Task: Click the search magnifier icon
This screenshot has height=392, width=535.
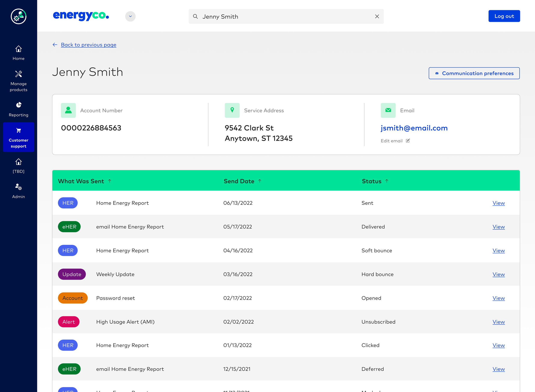Action: click(195, 16)
